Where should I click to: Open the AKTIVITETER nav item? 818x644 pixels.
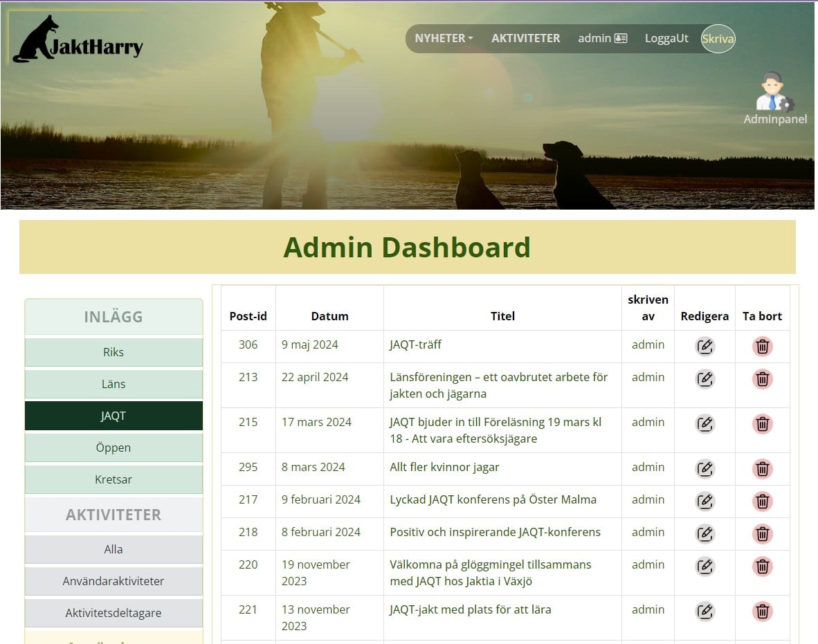[x=526, y=38]
